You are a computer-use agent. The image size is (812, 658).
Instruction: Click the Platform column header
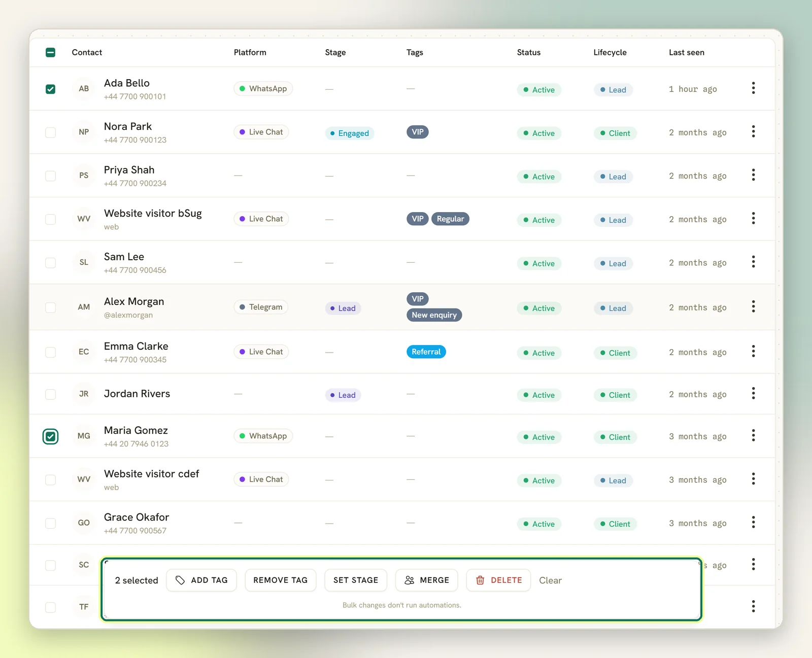(x=250, y=52)
